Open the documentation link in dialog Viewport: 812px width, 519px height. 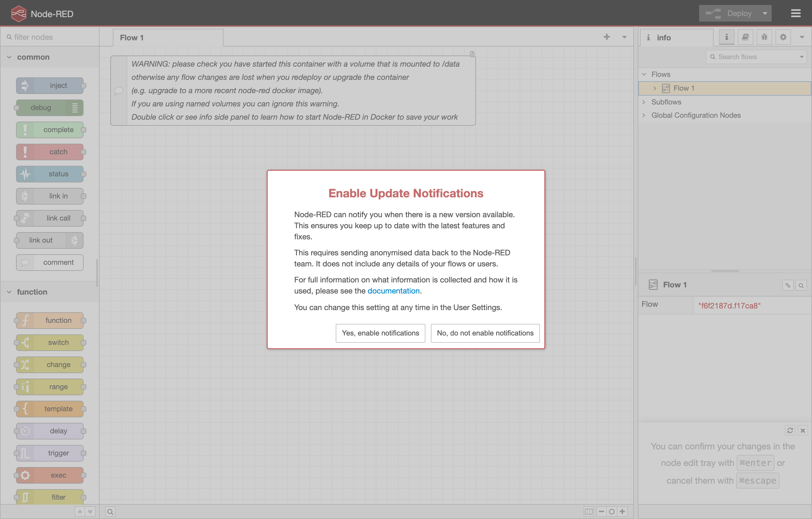coord(393,291)
